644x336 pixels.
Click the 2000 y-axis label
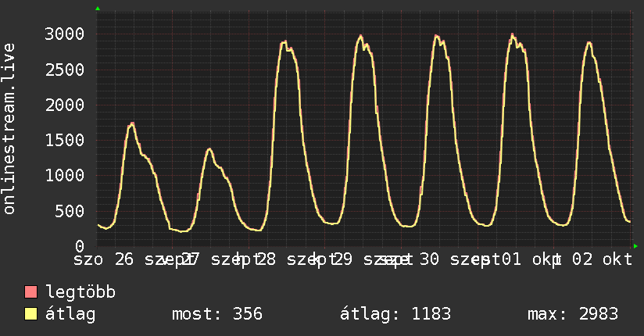click(65, 105)
